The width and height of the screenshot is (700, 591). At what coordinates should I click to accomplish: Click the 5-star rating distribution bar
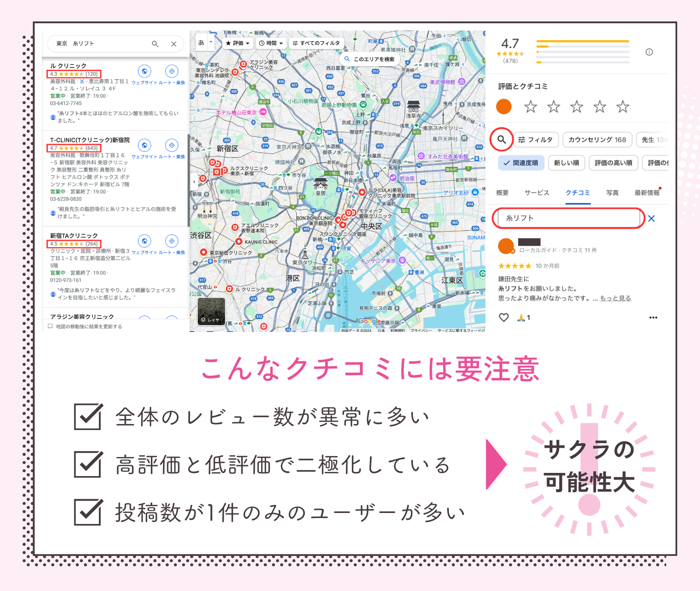click(x=583, y=41)
